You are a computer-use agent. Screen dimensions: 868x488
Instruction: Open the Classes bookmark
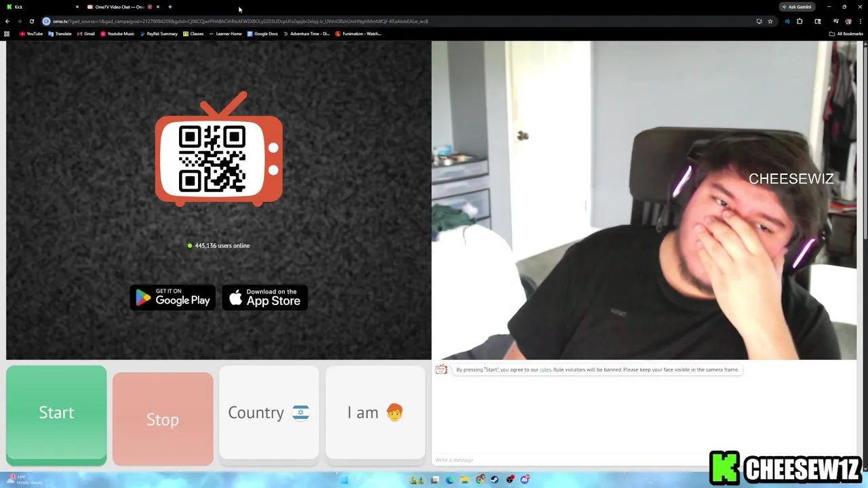193,33
